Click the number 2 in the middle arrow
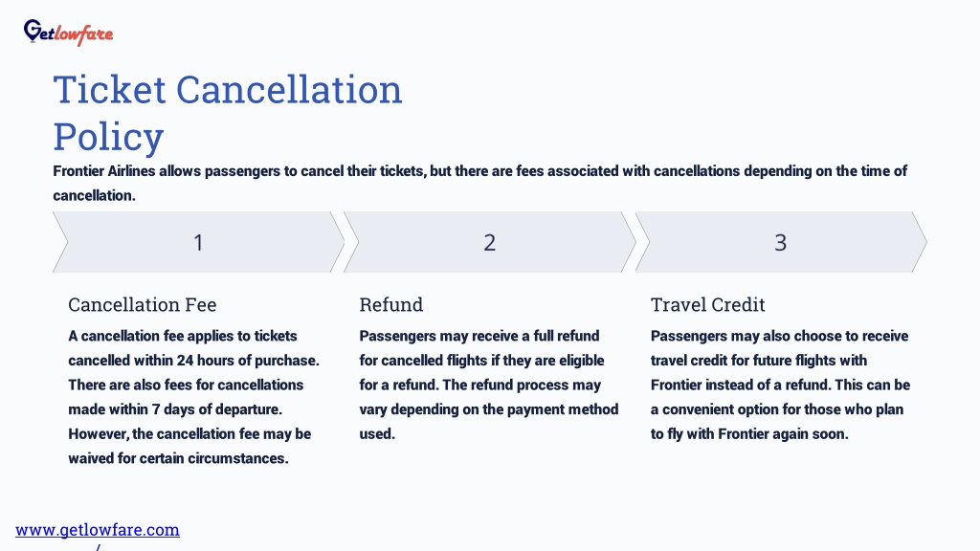980x551 pixels. coord(489,242)
